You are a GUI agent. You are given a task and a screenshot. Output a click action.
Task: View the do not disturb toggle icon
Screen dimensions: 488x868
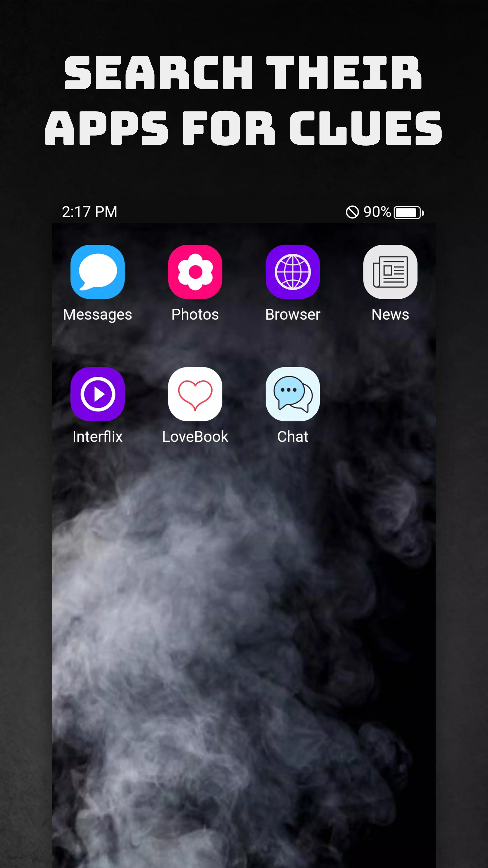point(352,212)
